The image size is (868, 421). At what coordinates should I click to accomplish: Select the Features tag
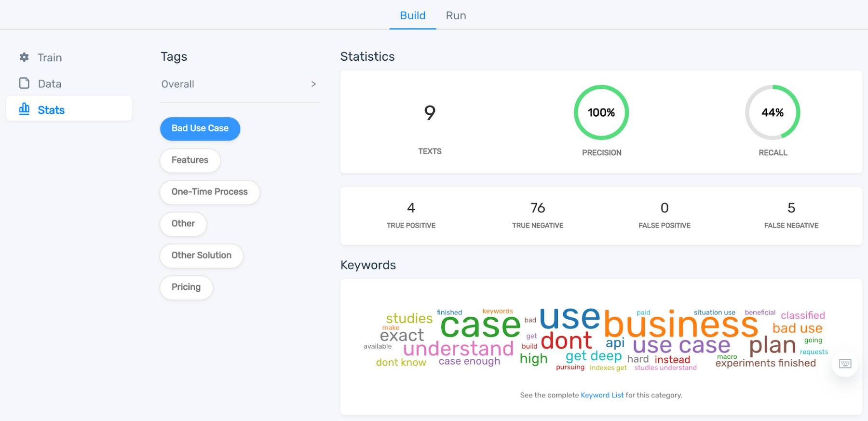click(x=190, y=160)
